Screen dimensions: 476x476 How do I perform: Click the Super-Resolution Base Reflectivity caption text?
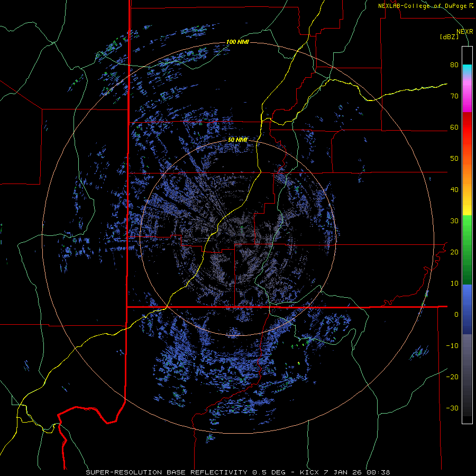pos(186,472)
